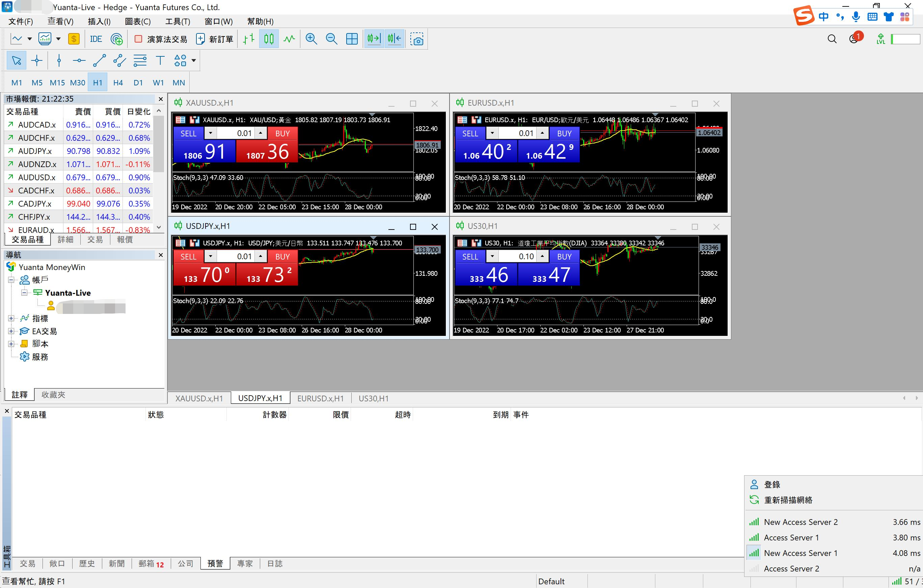Open the chart profiles dropdown arrow

pyautogui.click(x=59, y=39)
